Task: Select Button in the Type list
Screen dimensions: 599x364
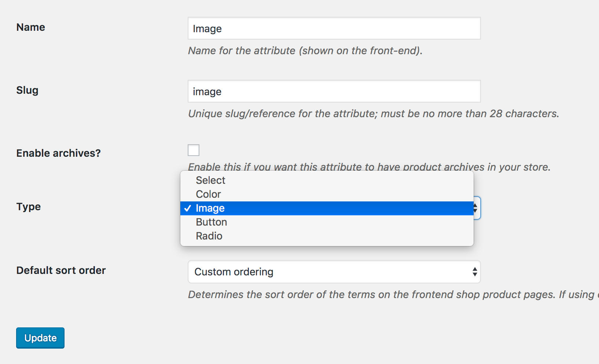Action: coord(211,222)
